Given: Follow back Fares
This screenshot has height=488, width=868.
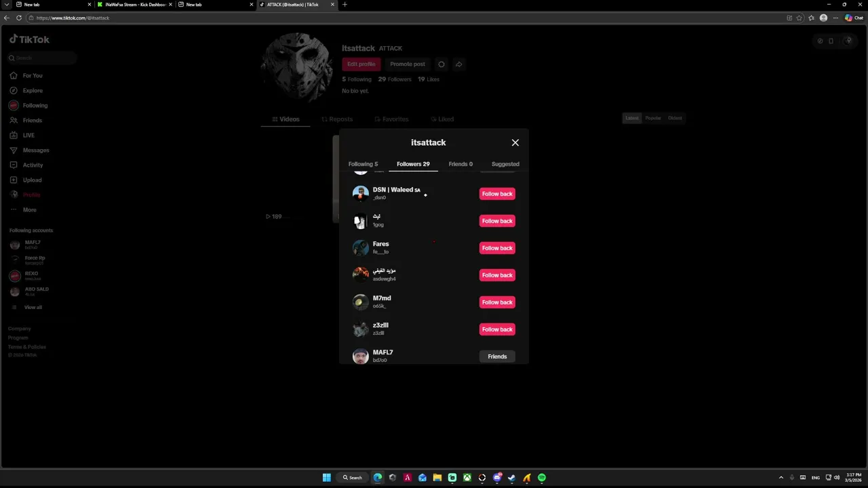Looking at the screenshot, I should click(497, 248).
